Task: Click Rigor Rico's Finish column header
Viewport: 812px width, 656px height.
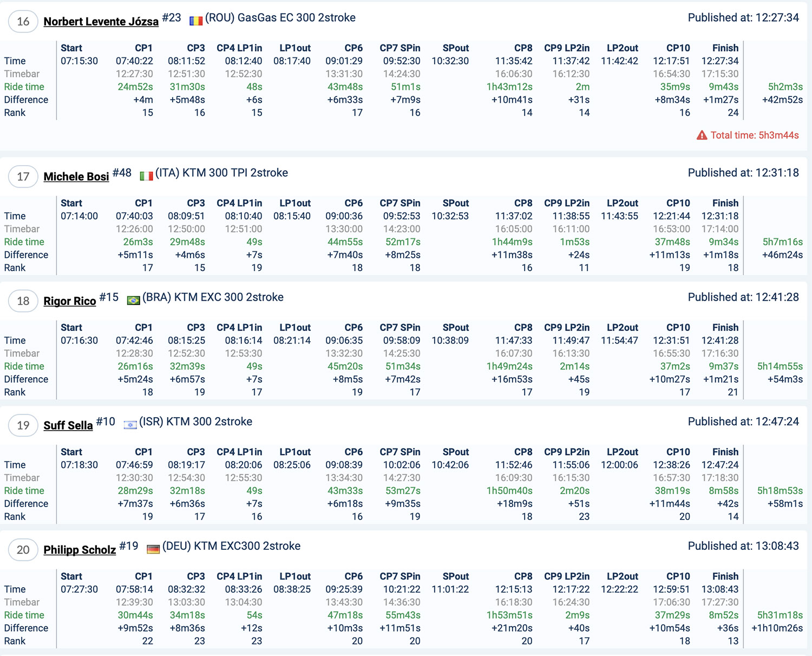Action: coord(725,328)
